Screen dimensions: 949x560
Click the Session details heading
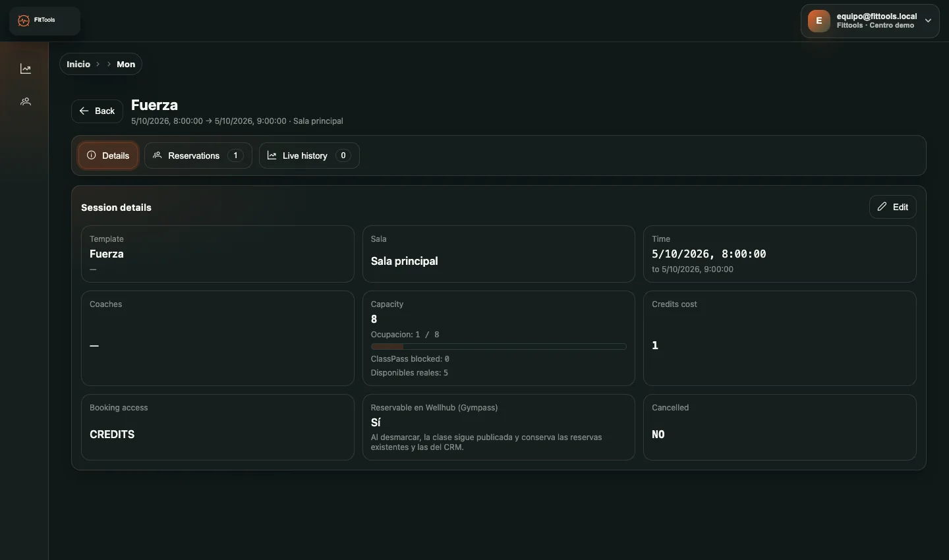point(116,208)
